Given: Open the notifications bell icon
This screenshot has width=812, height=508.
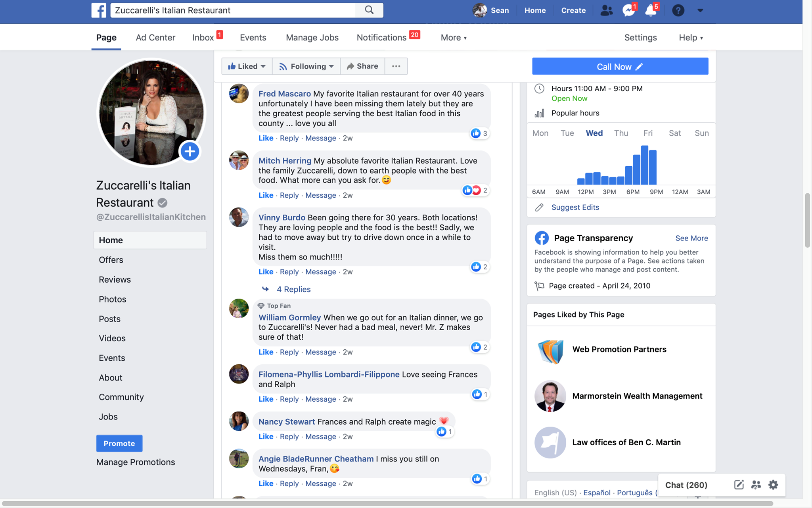Looking at the screenshot, I should click(651, 10).
